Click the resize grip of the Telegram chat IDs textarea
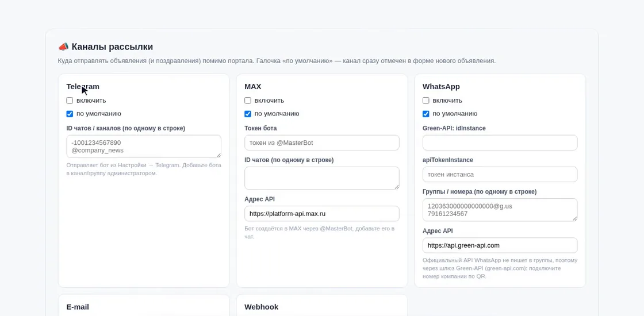The image size is (644, 316). [219, 156]
